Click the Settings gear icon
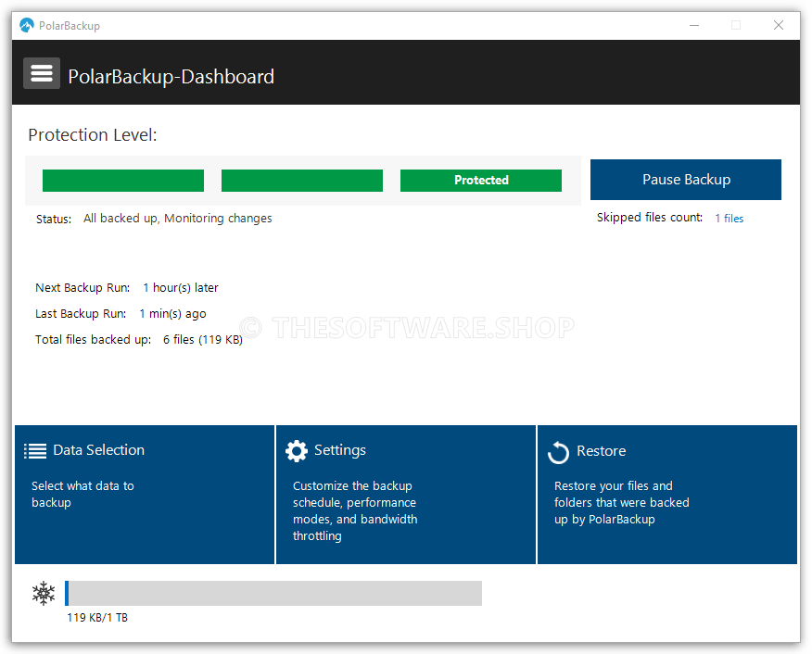812x654 pixels. (x=296, y=450)
